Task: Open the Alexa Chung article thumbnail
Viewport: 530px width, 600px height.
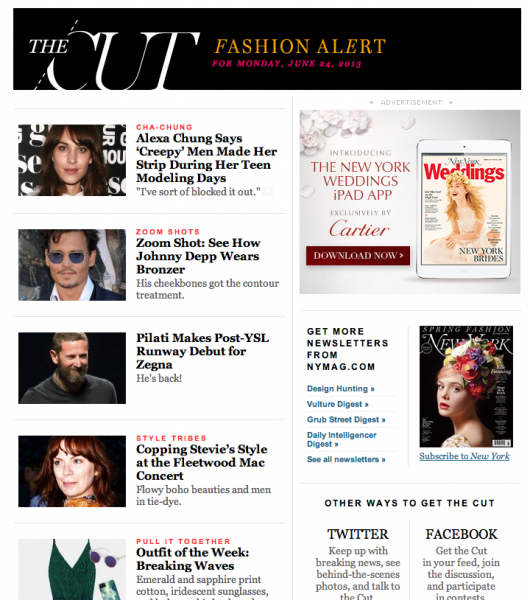Action: [72, 160]
